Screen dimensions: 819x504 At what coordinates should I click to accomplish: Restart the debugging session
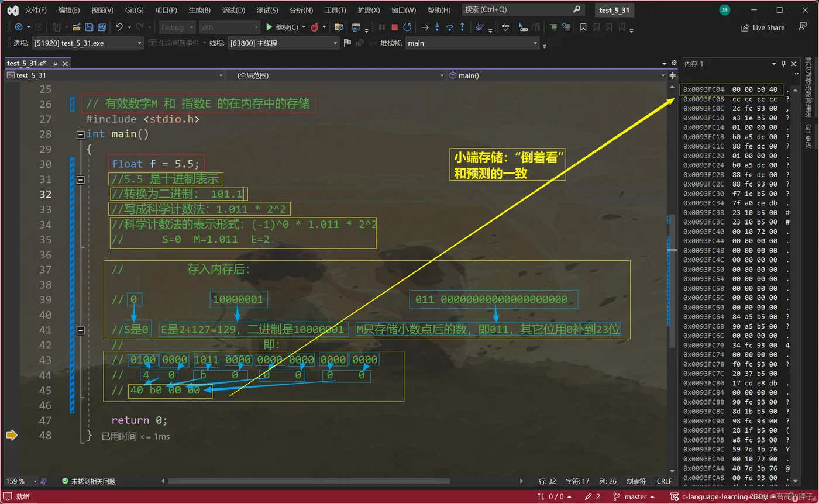407,27
